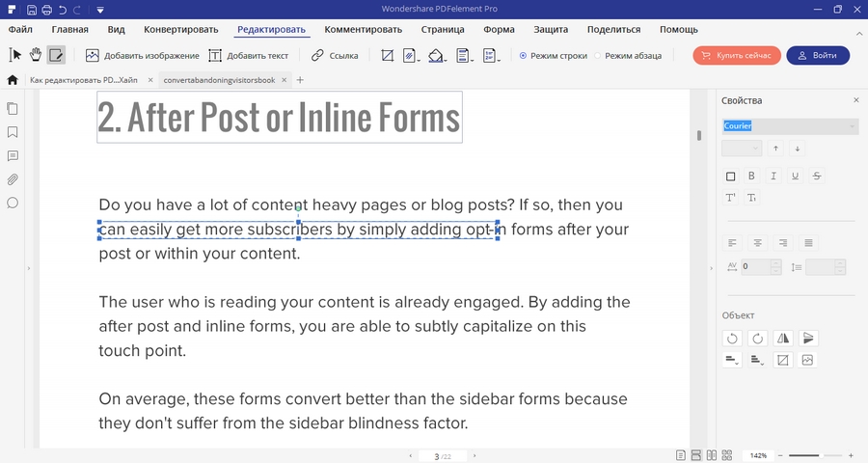
Task: Click the Купить сейчас button
Action: click(736, 56)
